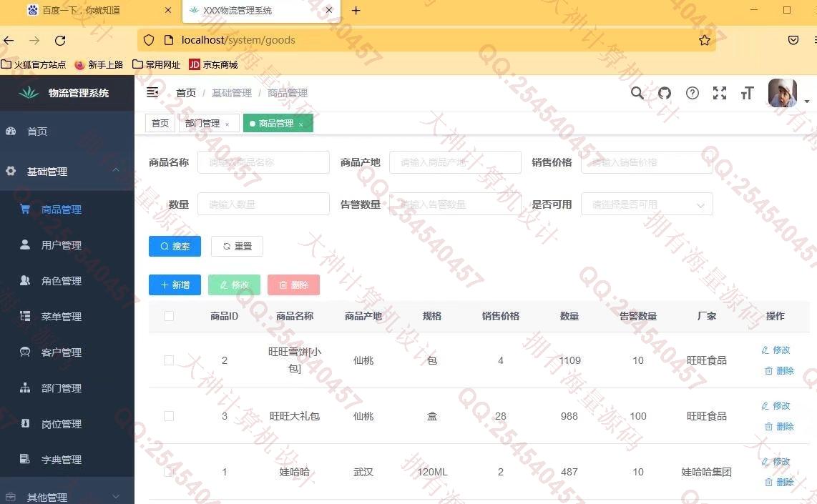The width and height of the screenshot is (817, 504).
Task: Click the 销售价格 column header
Action: click(x=500, y=316)
